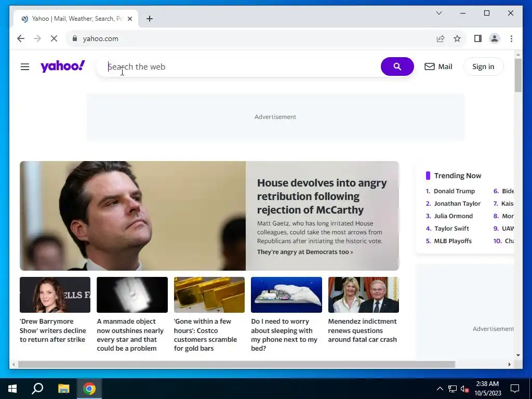Select the Yahoo browser tab
The image size is (532, 399).
(x=76, y=19)
